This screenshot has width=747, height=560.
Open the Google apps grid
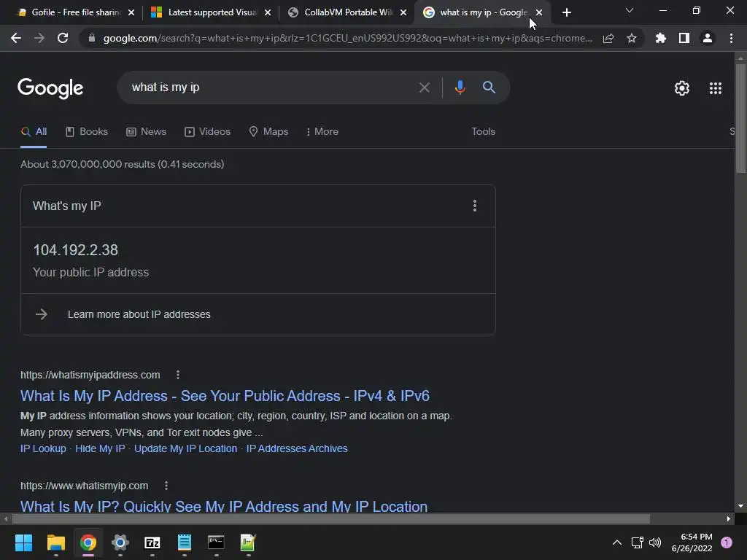click(x=715, y=88)
